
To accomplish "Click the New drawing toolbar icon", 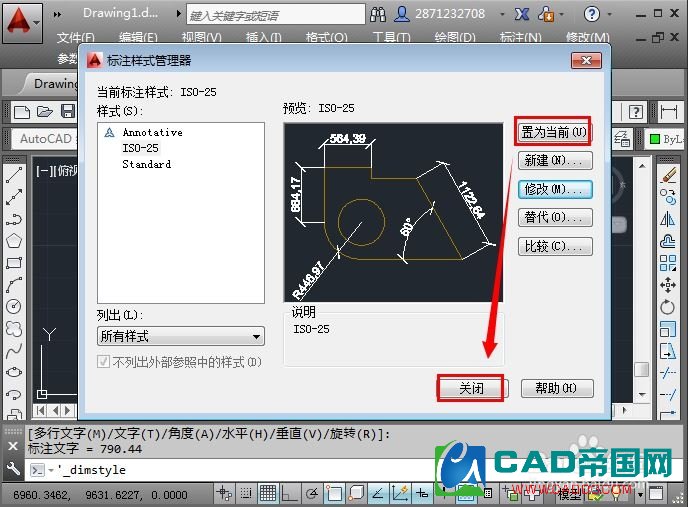I will pyautogui.click(x=22, y=111).
